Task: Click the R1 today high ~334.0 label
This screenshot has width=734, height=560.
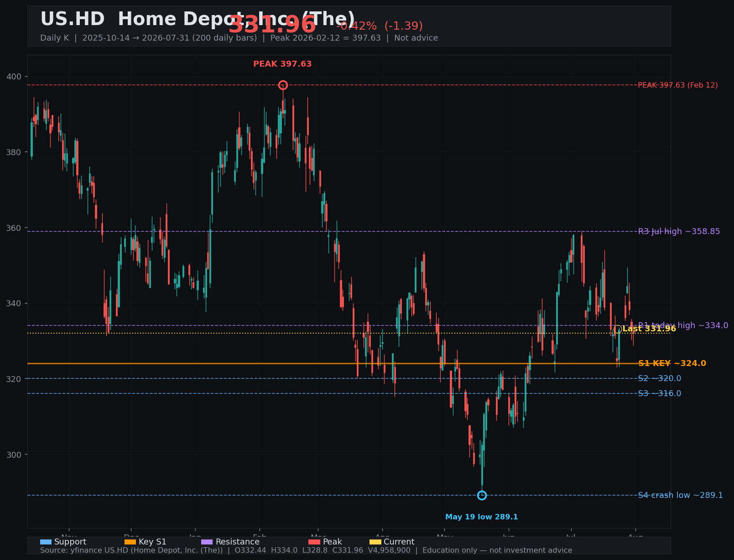Action: coord(683,325)
